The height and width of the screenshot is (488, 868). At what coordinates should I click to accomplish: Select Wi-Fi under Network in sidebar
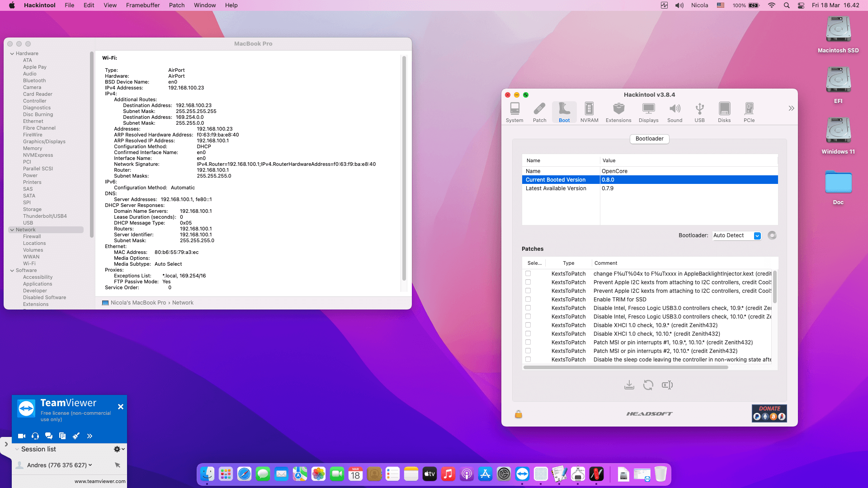(29, 264)
